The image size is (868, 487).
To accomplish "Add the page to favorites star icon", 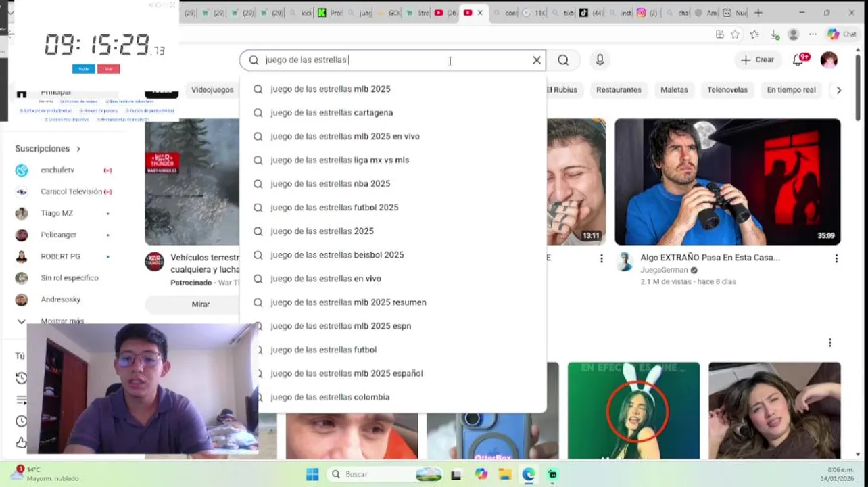I will pyautogui.click(x=736, y=34).
